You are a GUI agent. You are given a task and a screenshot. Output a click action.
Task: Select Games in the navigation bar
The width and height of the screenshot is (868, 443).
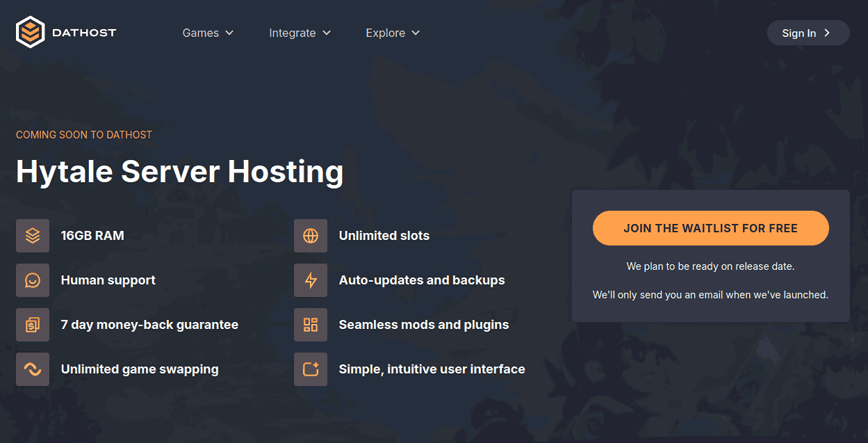(x=200, y=33)
